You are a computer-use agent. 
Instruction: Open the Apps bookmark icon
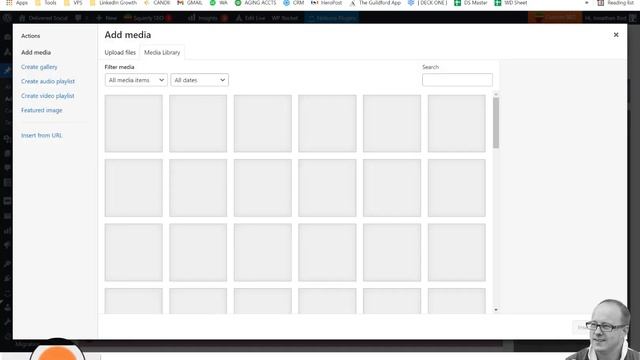point(17,3)
